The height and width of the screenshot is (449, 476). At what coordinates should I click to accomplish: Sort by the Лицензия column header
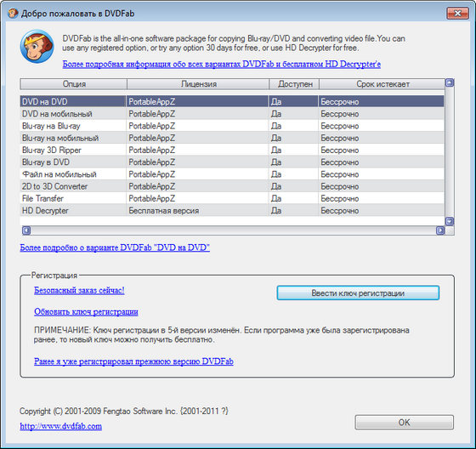click(198, 84)
